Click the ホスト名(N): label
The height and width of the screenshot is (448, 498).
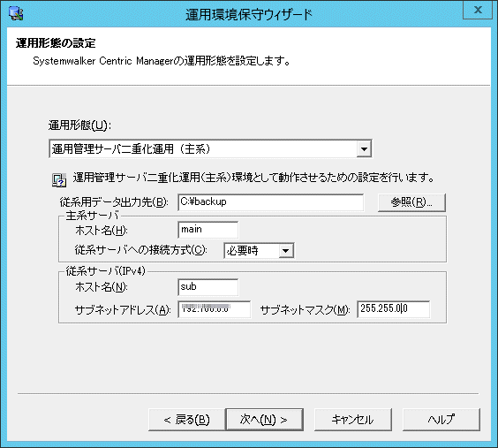(x=101, y=287)
